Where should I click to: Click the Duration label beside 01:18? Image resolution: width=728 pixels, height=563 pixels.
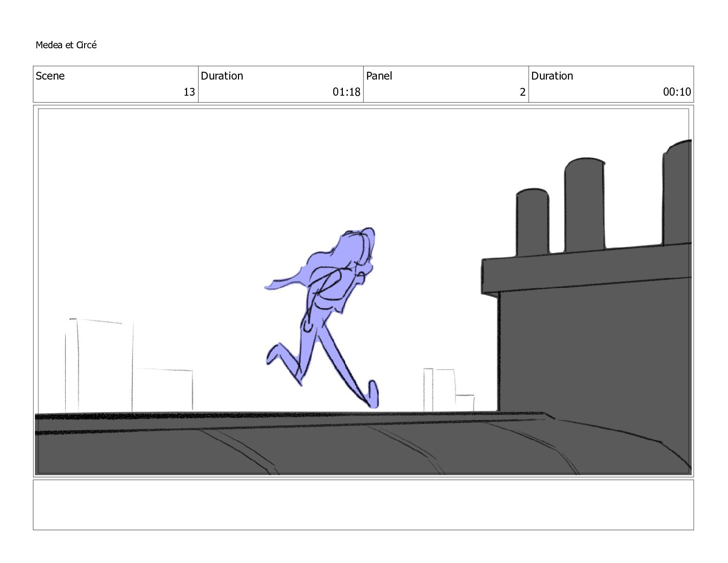click(222, 76)
